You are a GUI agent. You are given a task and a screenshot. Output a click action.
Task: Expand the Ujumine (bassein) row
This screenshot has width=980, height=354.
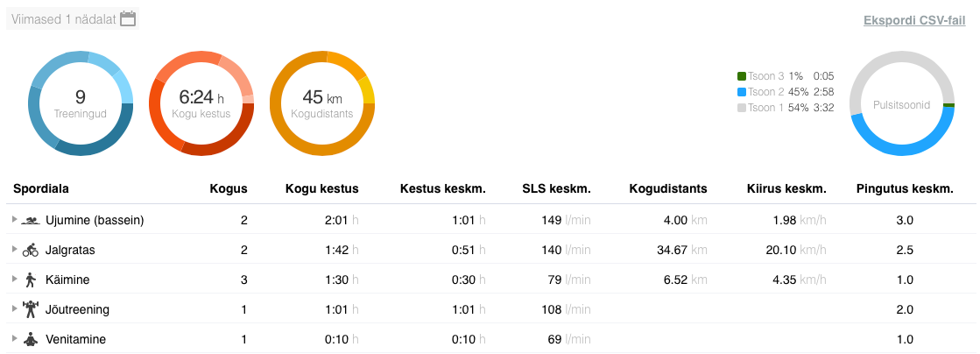click(x=14, y=220)
